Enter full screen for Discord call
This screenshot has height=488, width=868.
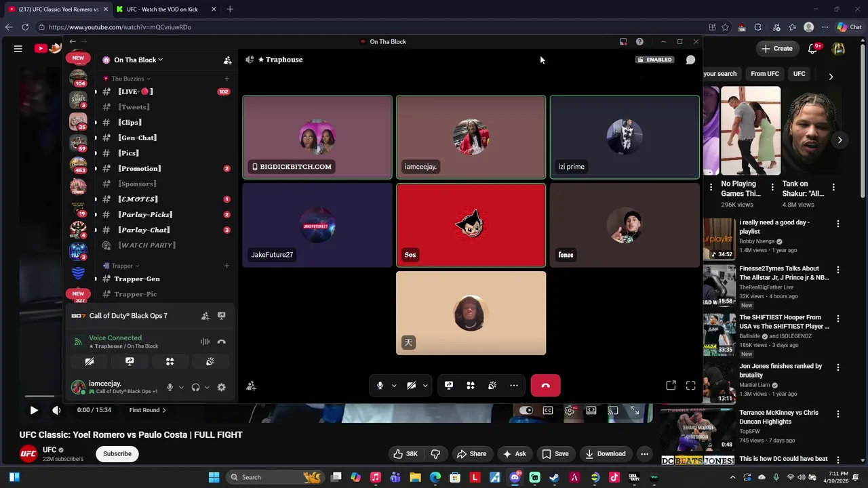coord(690,385)
